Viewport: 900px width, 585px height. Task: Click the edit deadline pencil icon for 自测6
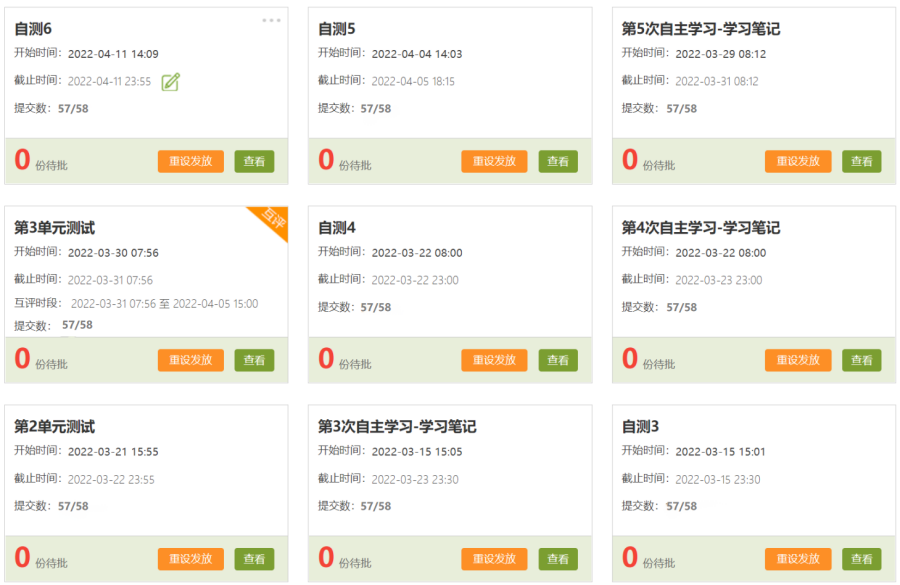(x=171, y=82)
